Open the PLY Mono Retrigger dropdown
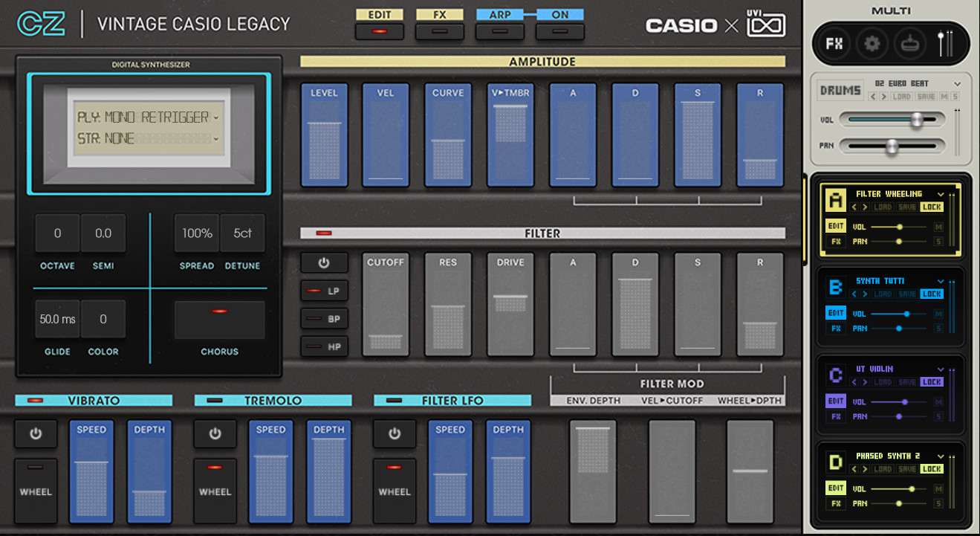Viewport: 980px width, 536px height. click(x=215, y=117)
